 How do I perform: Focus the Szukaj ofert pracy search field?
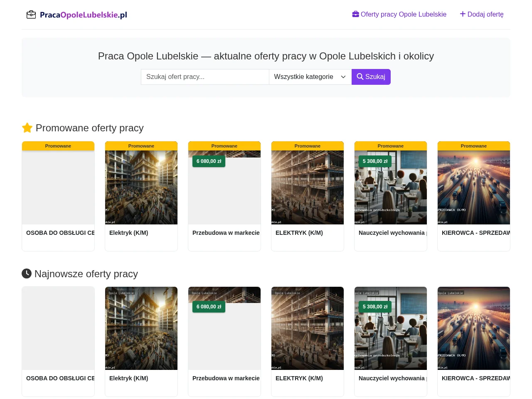click(x=205, y=77)
